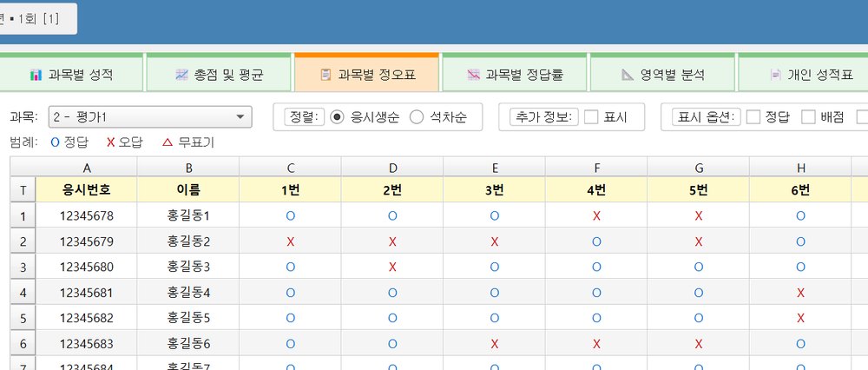Screen dimensions: 868x370
Task: Click the cell containing 12345678
Action: 86,215
